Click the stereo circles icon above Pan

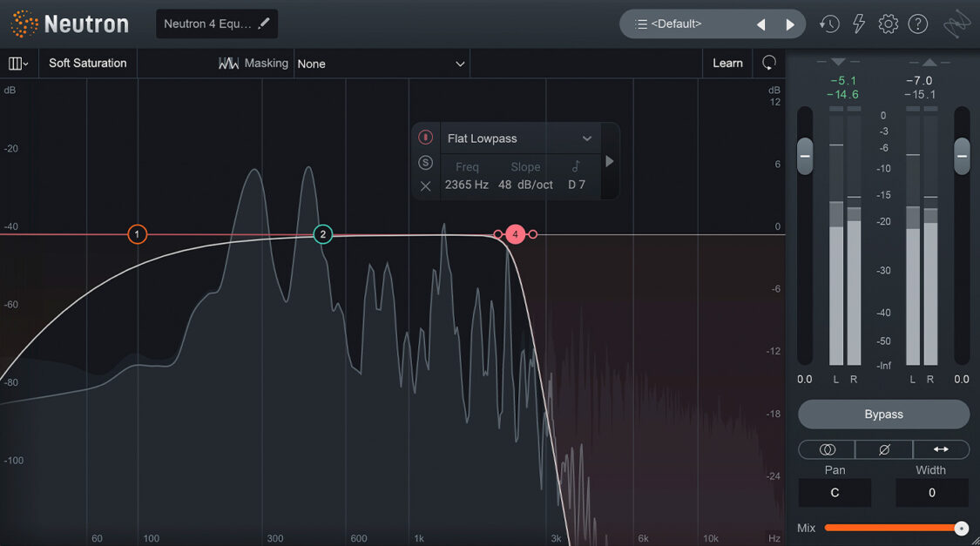coord(826,449)
